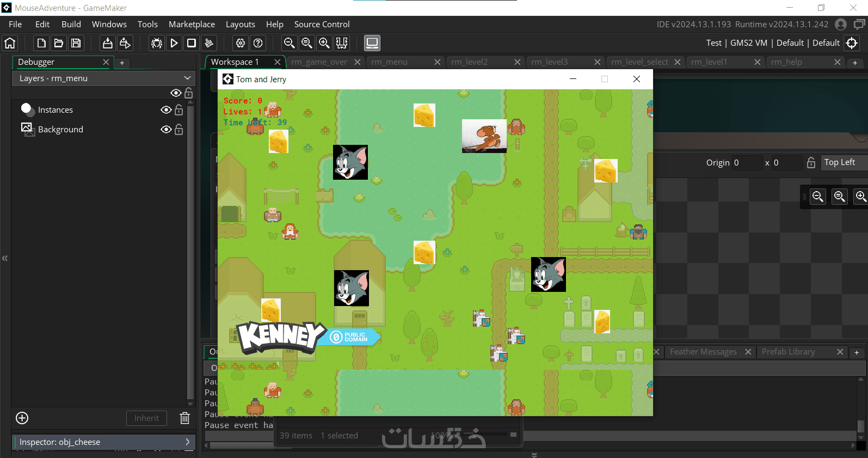This screenshot has width=868, height=458.
Task: Switch to the rm_help tab
Action: pyautogui.click(x=786, y=62)
